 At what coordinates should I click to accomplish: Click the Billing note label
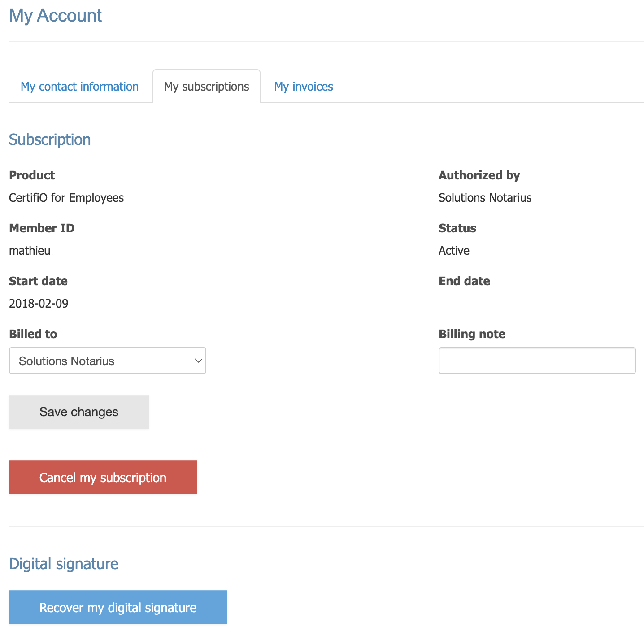(472, 334)
